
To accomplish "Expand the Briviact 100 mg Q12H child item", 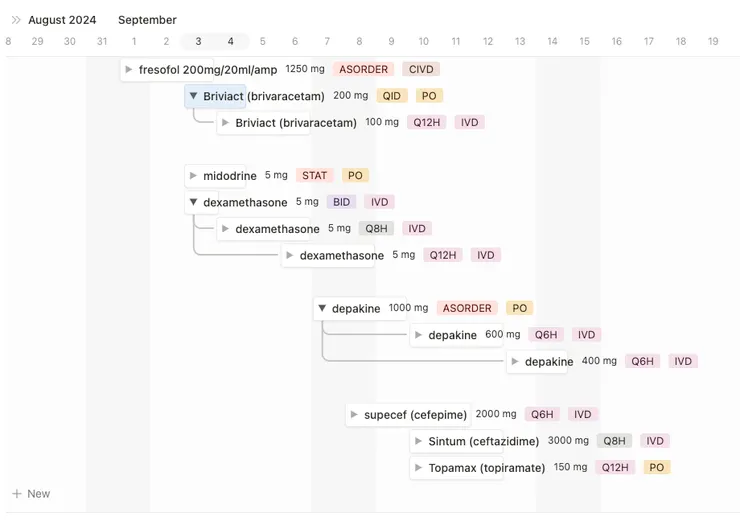I will pos(225,123).
